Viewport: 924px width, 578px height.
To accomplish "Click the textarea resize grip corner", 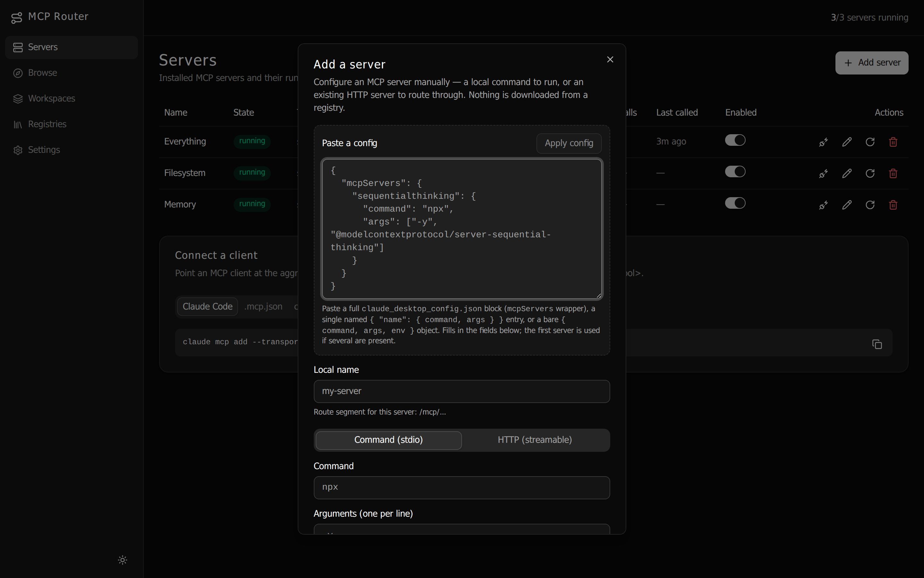I will [x=599, y=295].
